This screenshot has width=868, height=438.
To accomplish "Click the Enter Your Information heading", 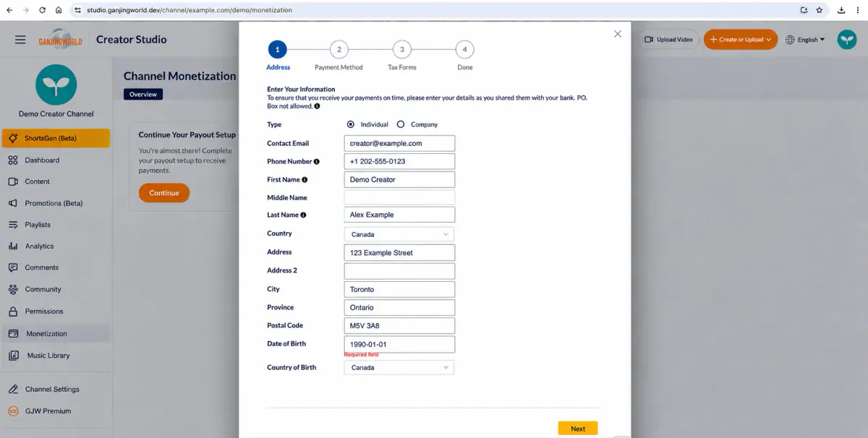I will 301,90.
